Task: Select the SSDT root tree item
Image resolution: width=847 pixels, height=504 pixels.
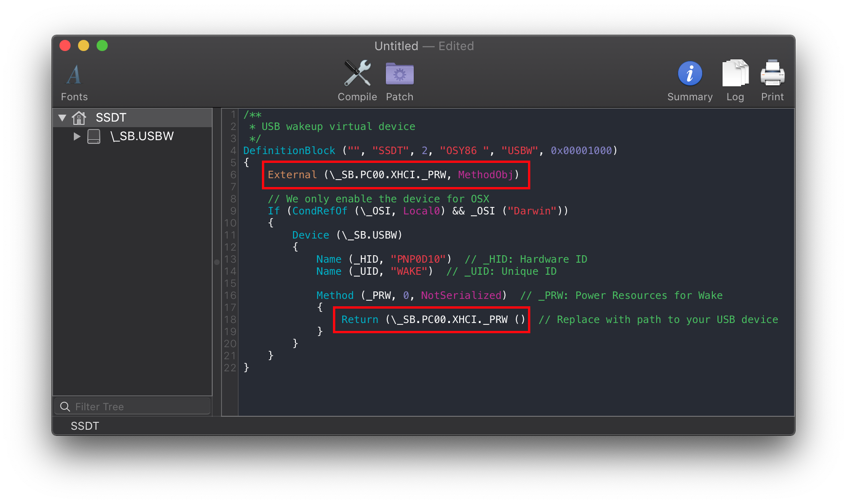Action: coord(111,118)
